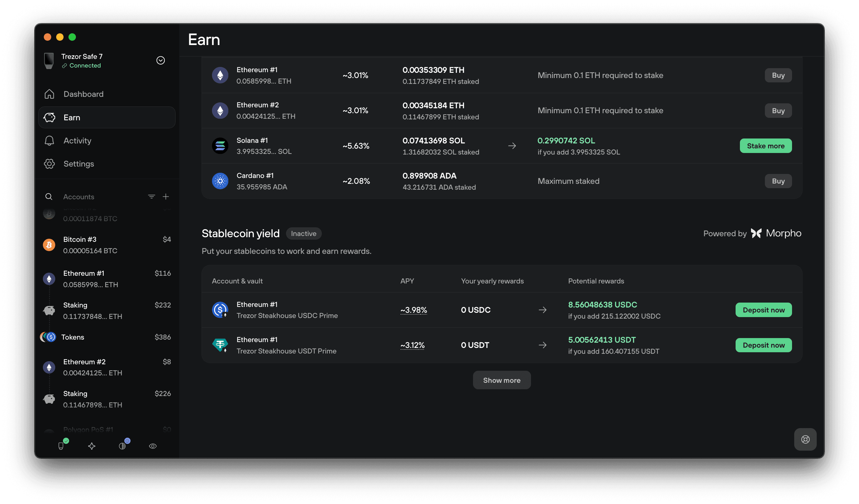Click the ~3.98% APY value for USDC
859x504 pixels.
(413, 310)
